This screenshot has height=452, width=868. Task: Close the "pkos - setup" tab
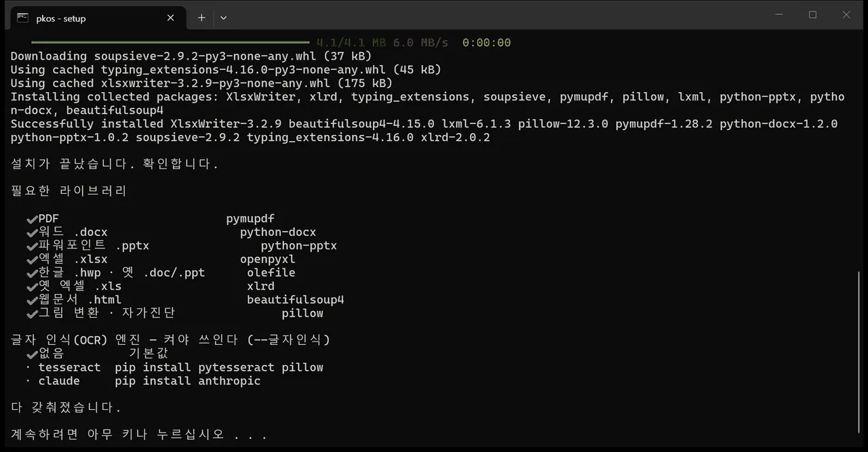(171, 18)
